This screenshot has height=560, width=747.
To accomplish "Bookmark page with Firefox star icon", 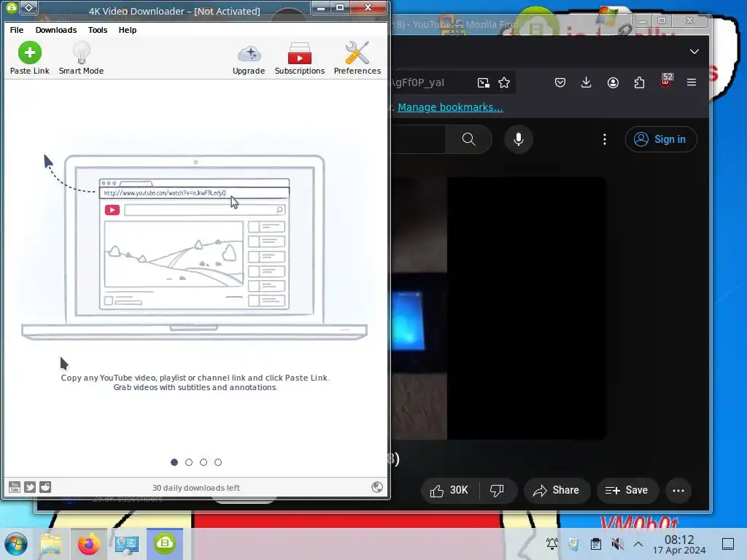I will click(504, 82).
